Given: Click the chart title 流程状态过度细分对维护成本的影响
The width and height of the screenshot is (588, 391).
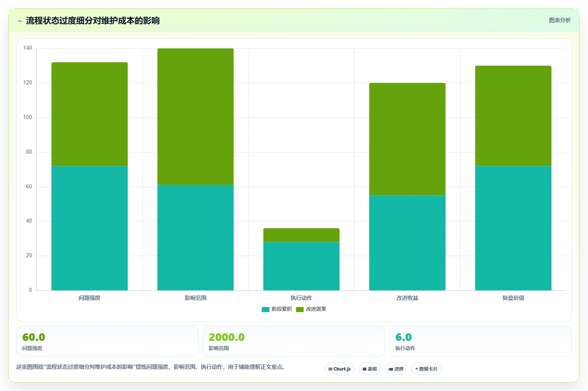Looking at the screenshot, I should pos(93,21).
